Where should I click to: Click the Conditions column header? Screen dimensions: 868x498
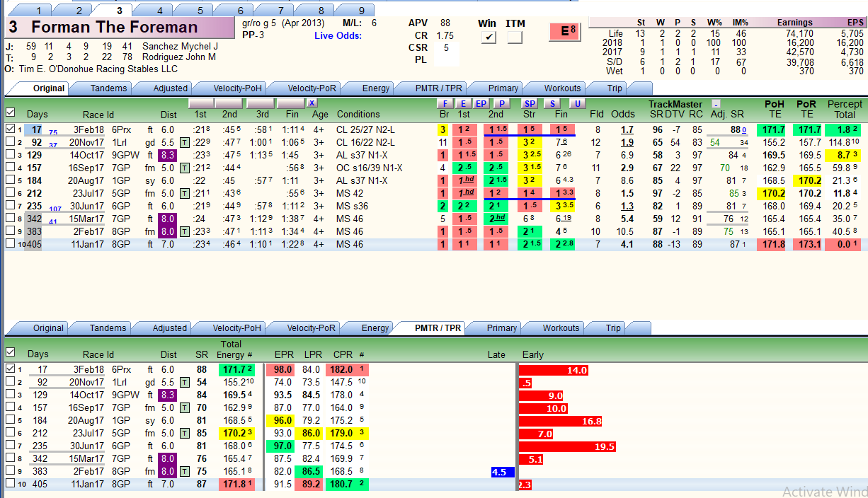click(358, 114)
